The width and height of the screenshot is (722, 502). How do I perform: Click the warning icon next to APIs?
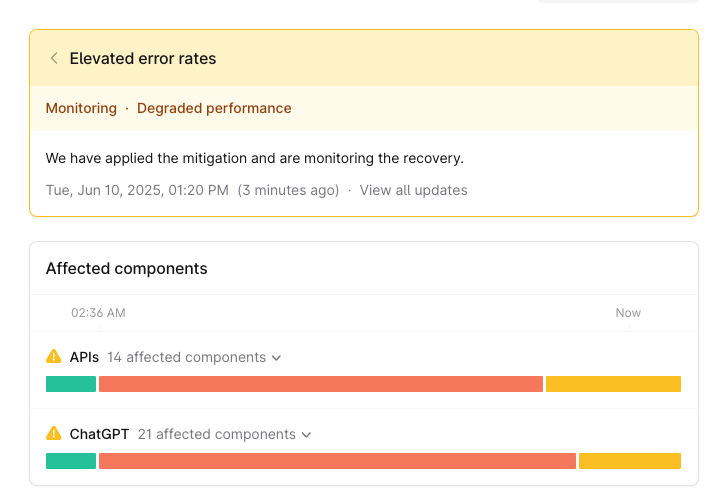(54, 357)
